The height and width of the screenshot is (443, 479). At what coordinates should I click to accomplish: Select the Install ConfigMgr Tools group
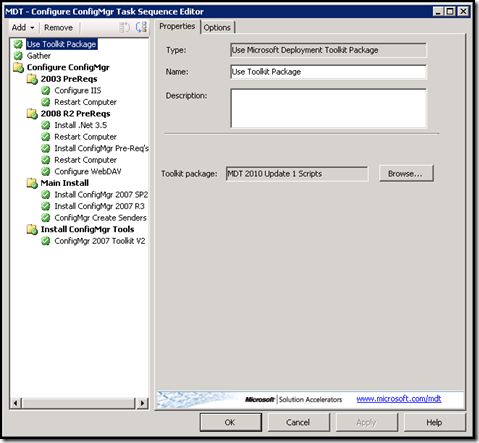[87, 229]
